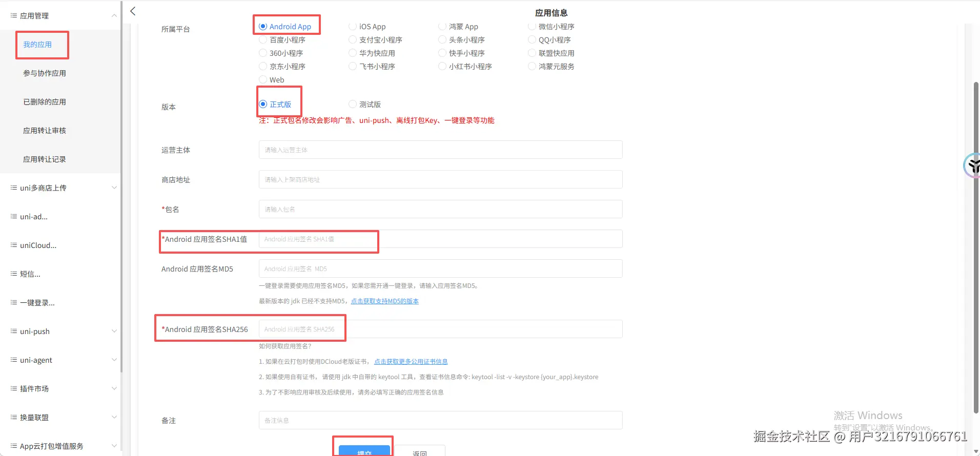Click the floating assistant icon at right edge
Screen dimensions: 980x456
click(x=972, y=165)
